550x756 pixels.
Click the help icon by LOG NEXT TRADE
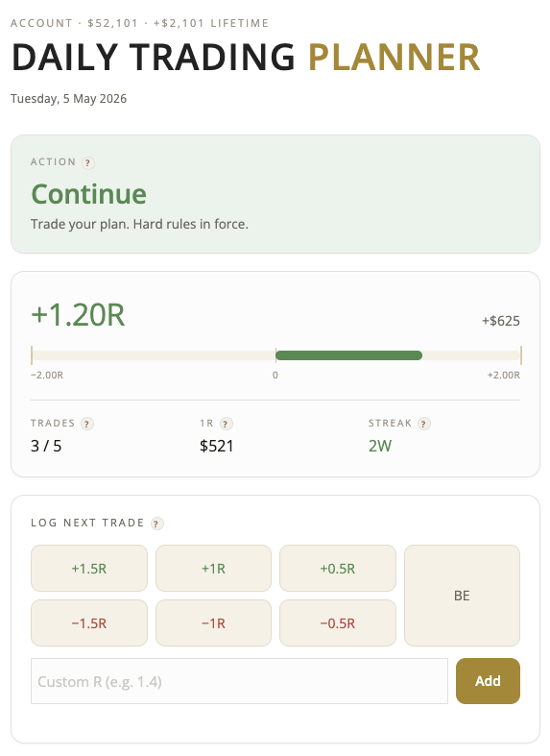point(156,524)
